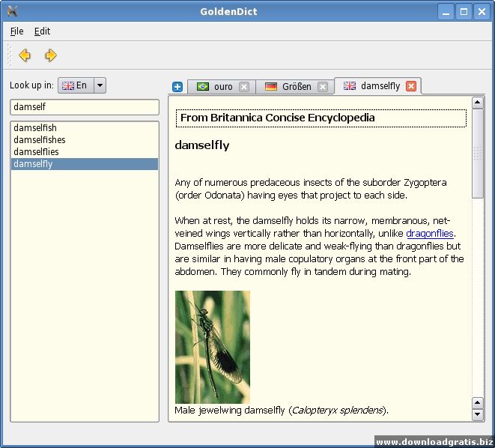Image resolution: width=495 pixels, height=448 pixels.
Task: Focus the search field containing damself
Action: tap(85, 107)
